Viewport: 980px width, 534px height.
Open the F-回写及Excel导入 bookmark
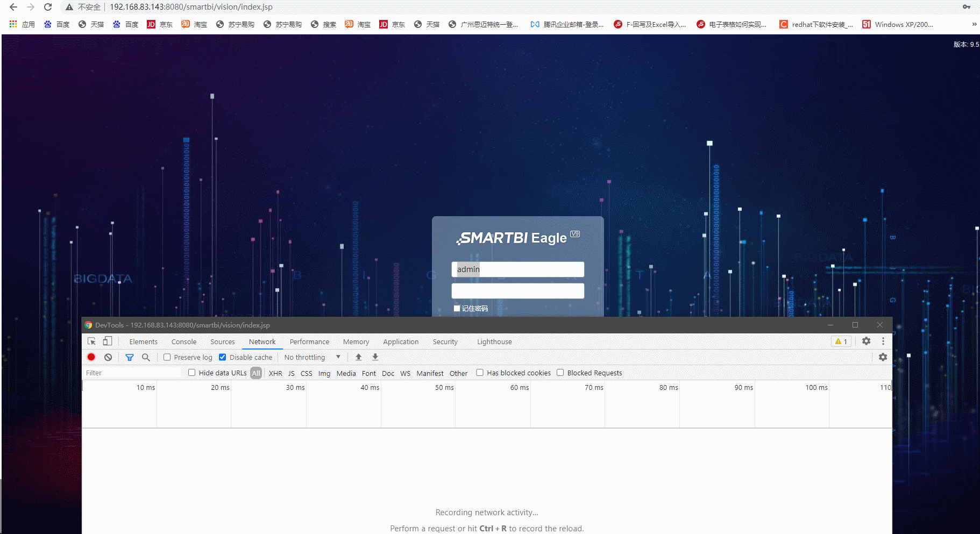click(650, 24)
